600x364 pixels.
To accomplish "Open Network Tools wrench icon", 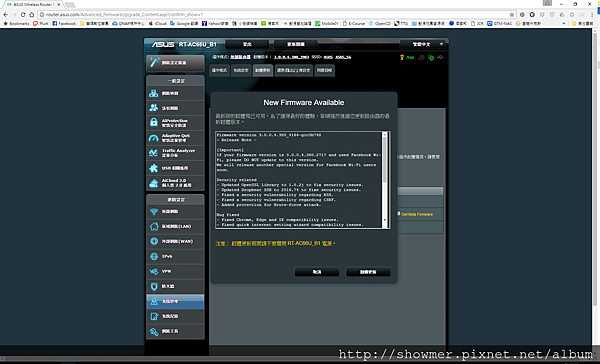I will point(154,331).
